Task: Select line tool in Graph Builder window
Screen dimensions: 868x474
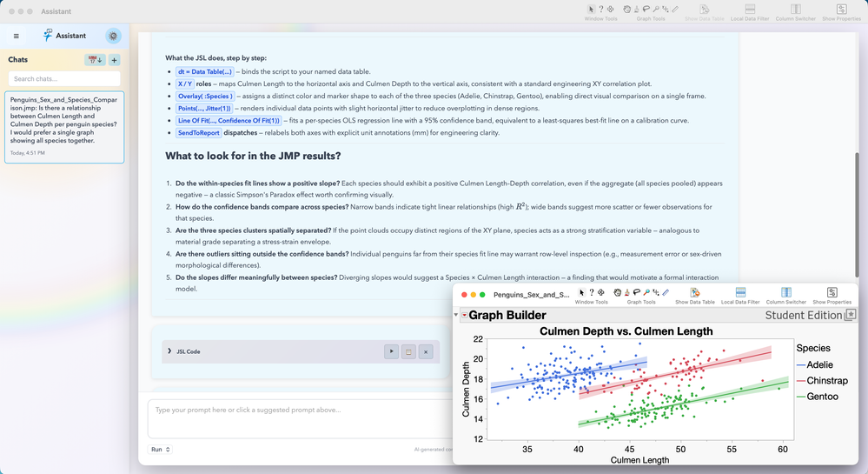Action: [666, 292]
